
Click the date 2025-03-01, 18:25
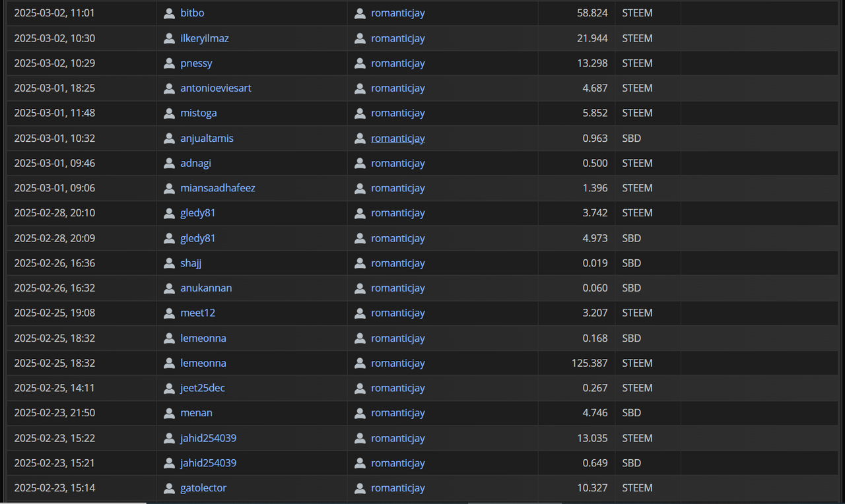coord(54,88)
